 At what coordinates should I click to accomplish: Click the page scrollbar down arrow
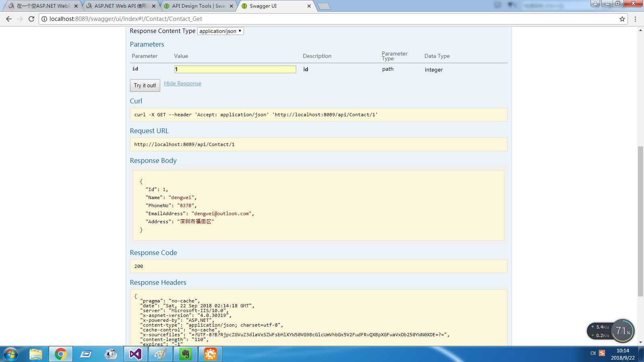[x=640, y=342]
